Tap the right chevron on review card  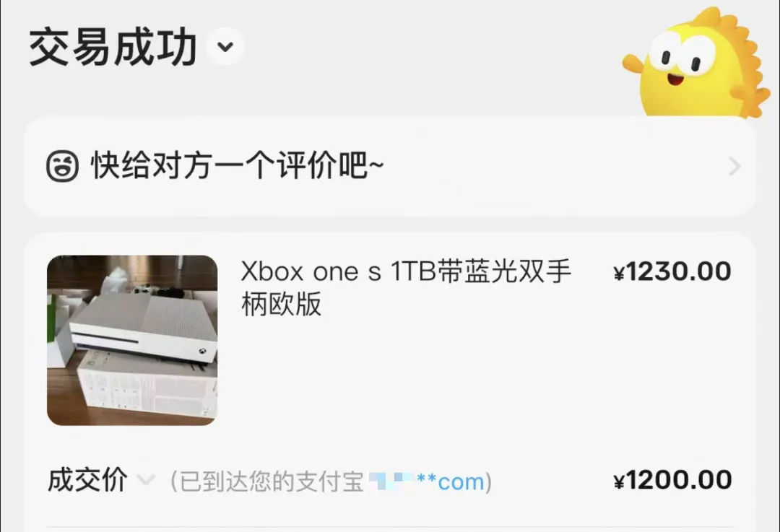734,166
